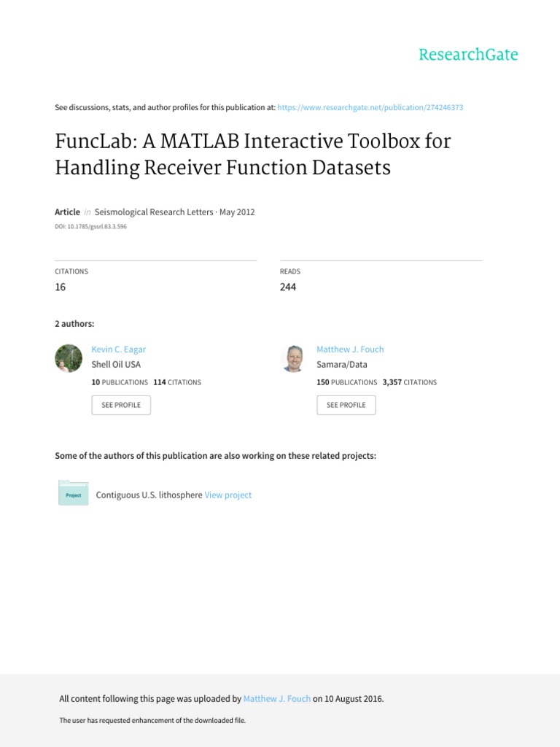This screenshot has width=560, height=747.
Task: Click Matthew J. Fouch's profile photo
Action: pyautogui.click(x=293, y=358)
